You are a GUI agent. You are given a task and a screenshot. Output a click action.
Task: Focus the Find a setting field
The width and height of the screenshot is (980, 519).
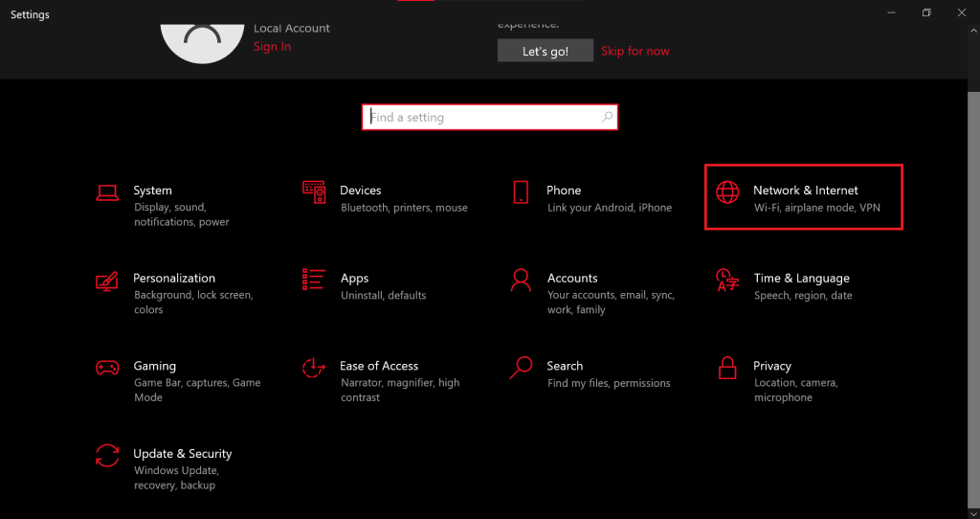tap(479, 118)
